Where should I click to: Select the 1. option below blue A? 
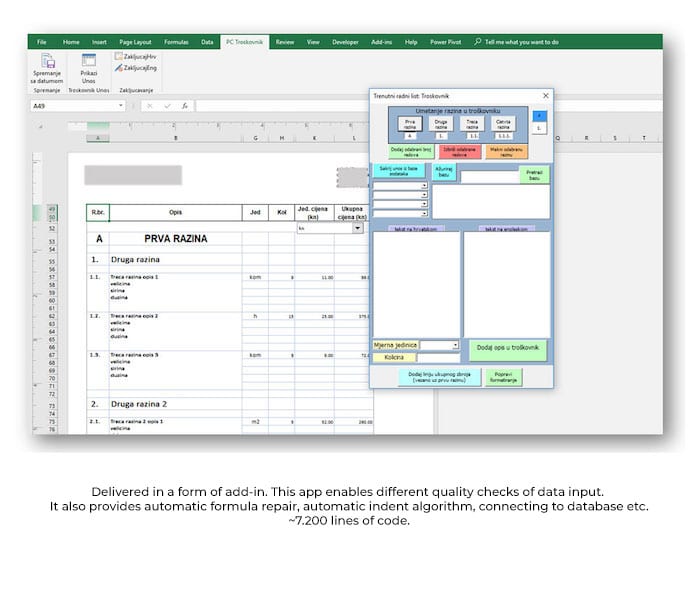coord(539,128)
